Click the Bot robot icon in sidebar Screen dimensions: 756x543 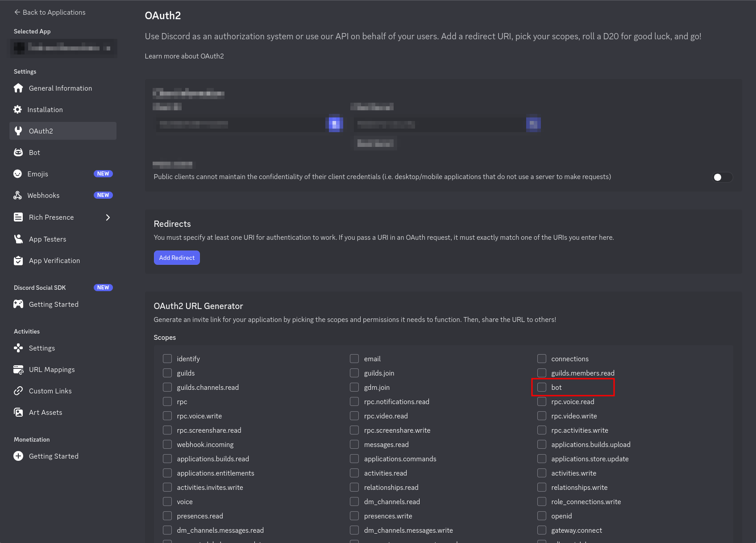click(x=18, y=152)
